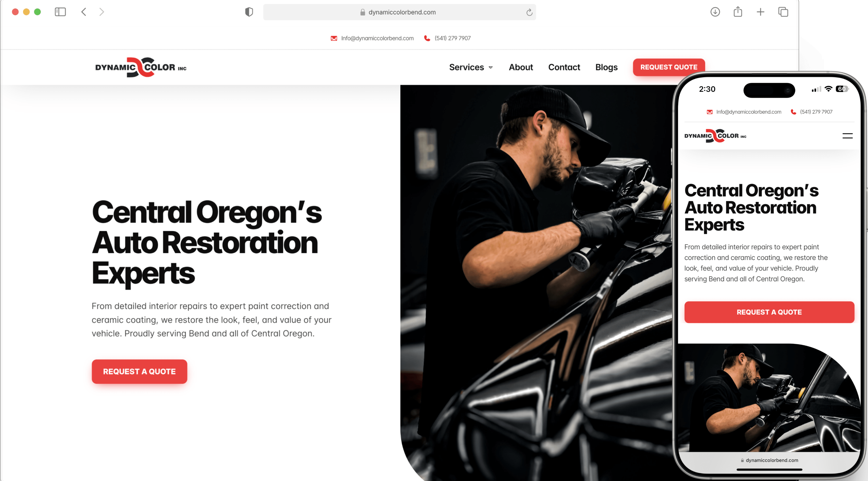Tap the mobile REQUEST A QUOTE button
Screen dimensions: 868x481
tap(769, 312)
